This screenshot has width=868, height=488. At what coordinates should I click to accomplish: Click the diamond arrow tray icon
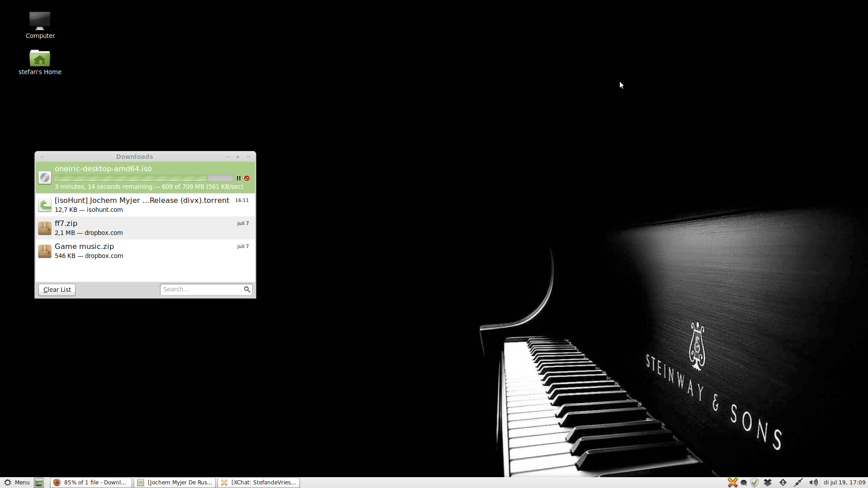[783, 483]
